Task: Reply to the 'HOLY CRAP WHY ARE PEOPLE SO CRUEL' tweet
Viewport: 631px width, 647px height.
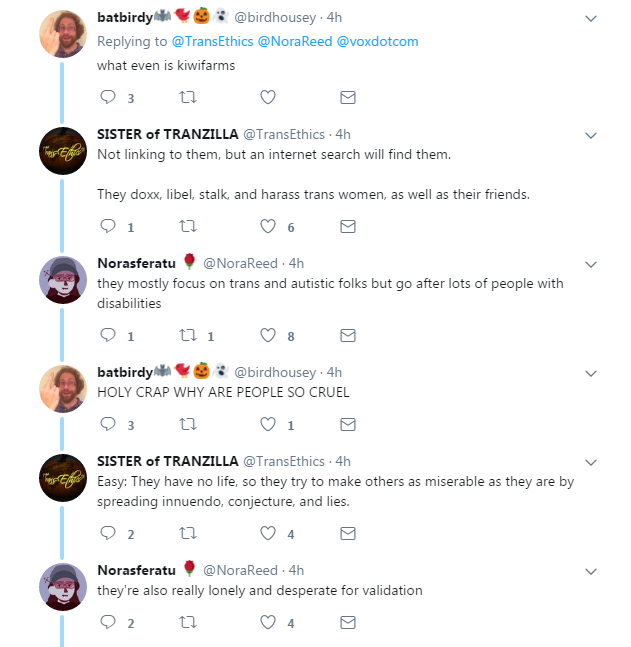Action: (x=108, y=424)
